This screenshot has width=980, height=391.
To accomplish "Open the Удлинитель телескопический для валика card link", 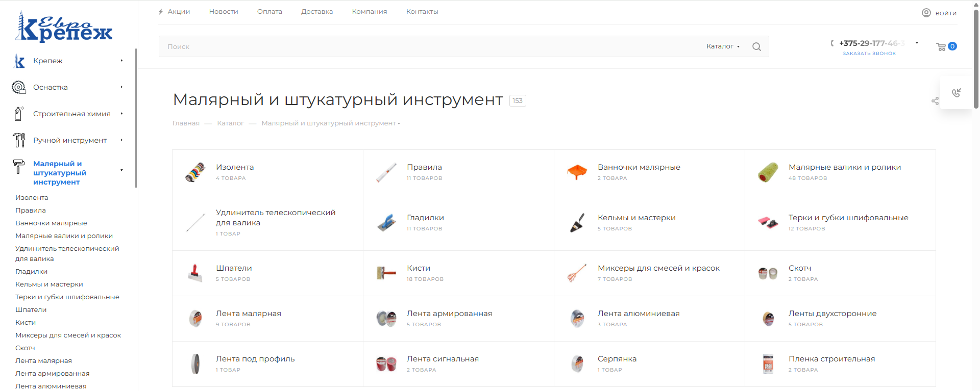I will pyautogui.click(x=276, y=218).
